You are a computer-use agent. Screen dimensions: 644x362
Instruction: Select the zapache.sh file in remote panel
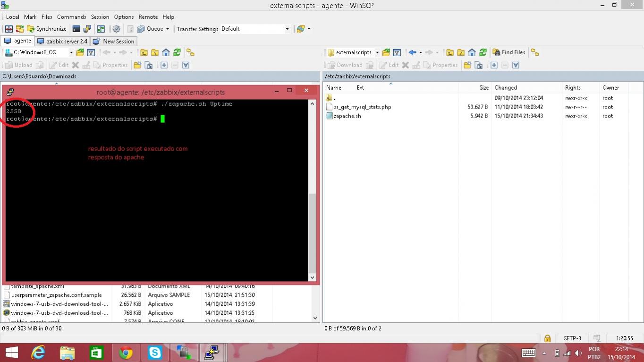347,116
